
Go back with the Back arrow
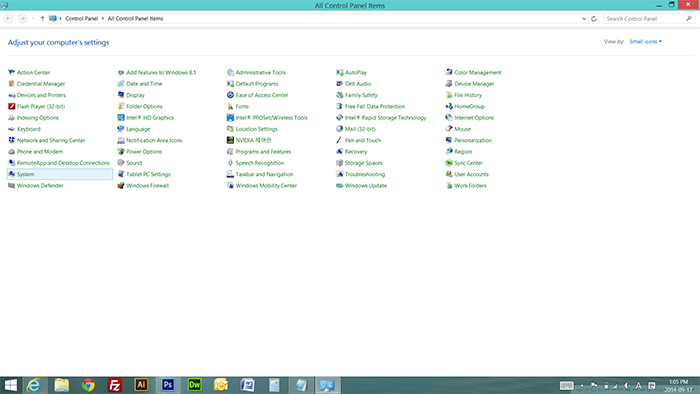8,19
